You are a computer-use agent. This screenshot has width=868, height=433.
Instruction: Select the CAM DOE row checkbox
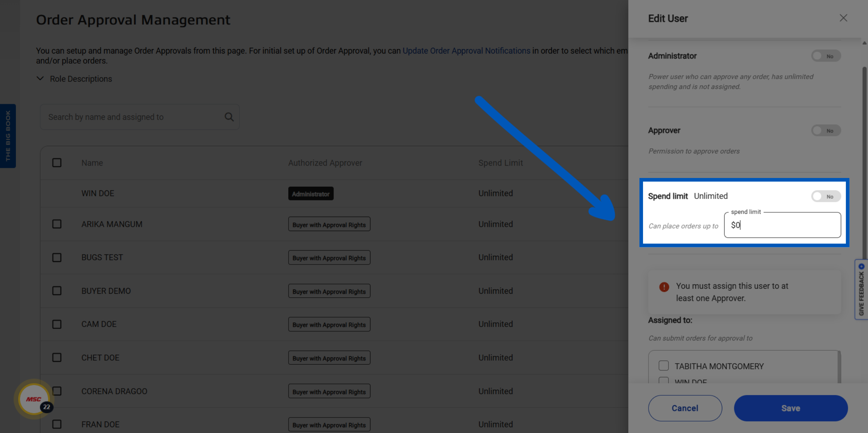[57, 324]
